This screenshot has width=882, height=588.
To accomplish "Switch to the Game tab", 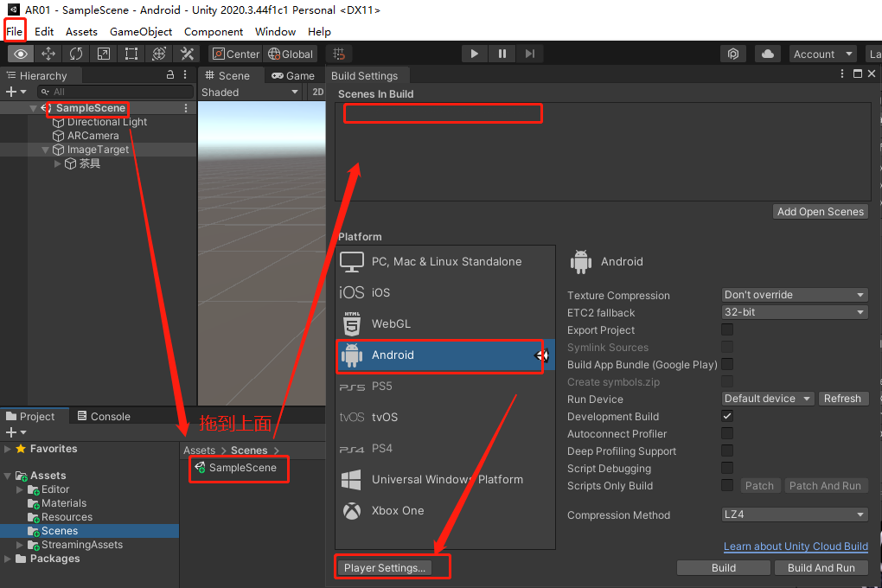I will (x=293, y=75).
